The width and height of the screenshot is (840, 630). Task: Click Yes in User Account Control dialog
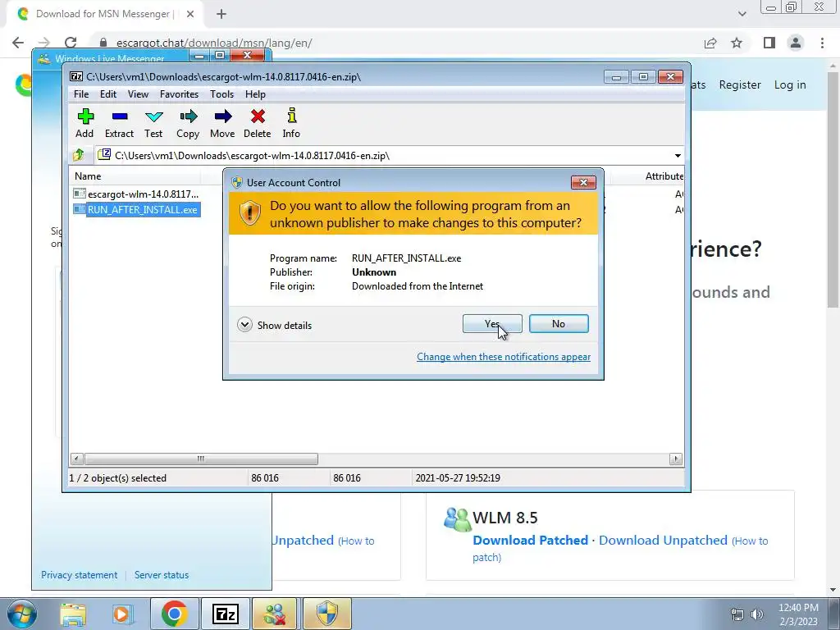[x=492, y=323]
